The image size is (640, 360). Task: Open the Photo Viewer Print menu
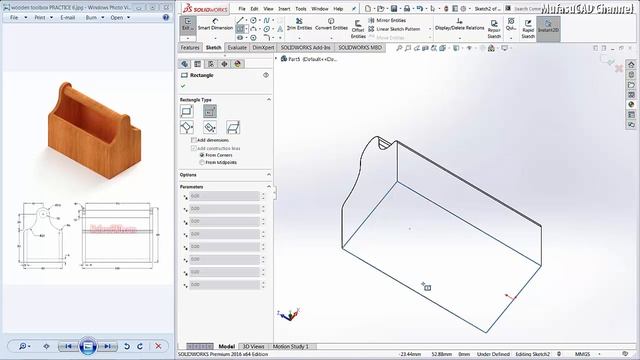point(40,18)
